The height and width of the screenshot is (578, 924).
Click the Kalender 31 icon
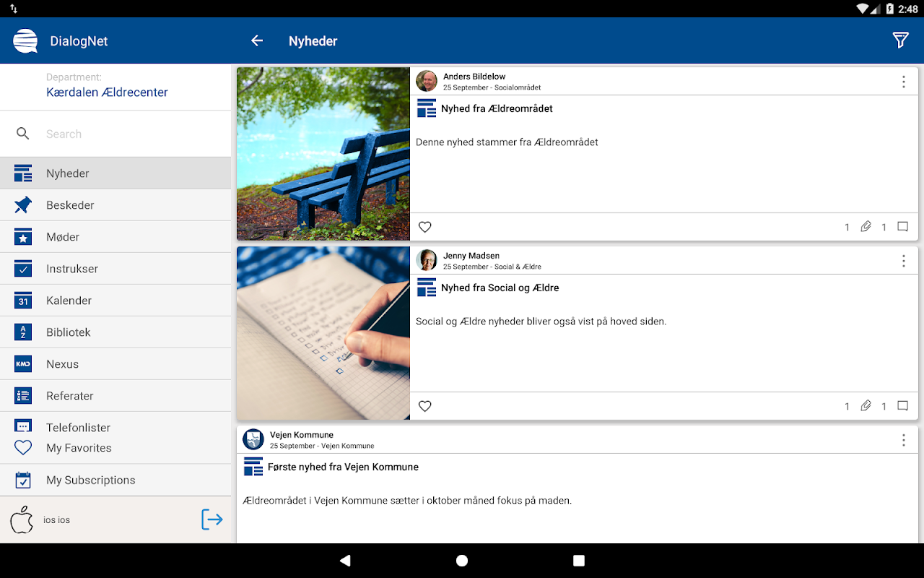click(x=23, y=301)
